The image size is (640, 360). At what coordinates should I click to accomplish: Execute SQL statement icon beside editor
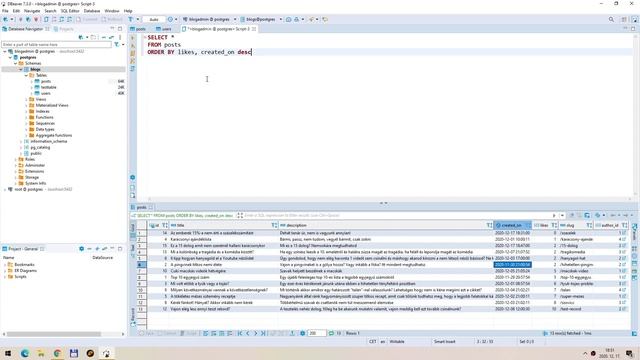[x=133, y=37]
